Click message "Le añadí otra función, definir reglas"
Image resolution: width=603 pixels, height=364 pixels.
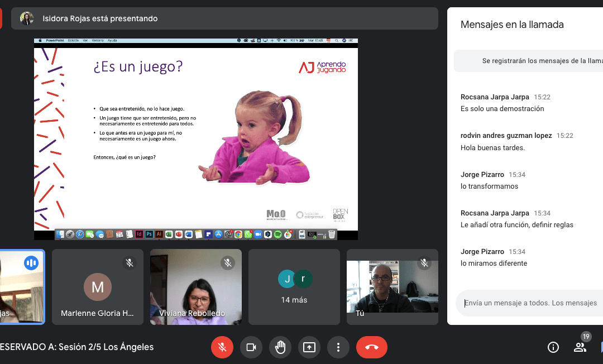[517, 225]
